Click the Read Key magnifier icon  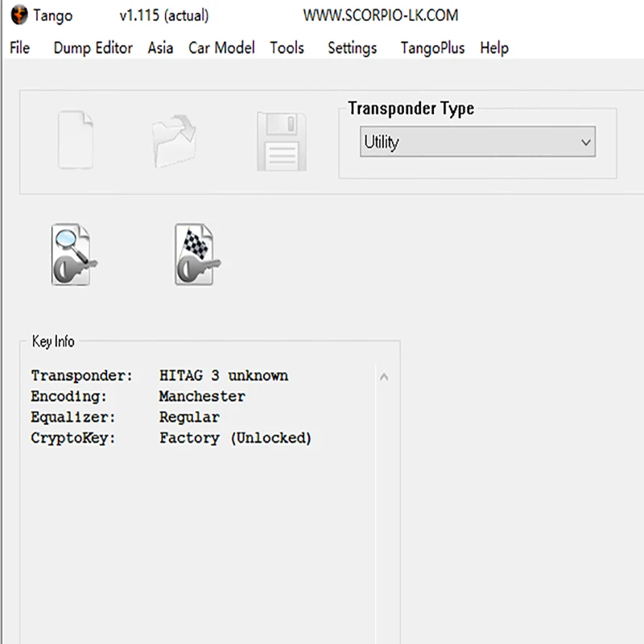(x=74, y=254)
